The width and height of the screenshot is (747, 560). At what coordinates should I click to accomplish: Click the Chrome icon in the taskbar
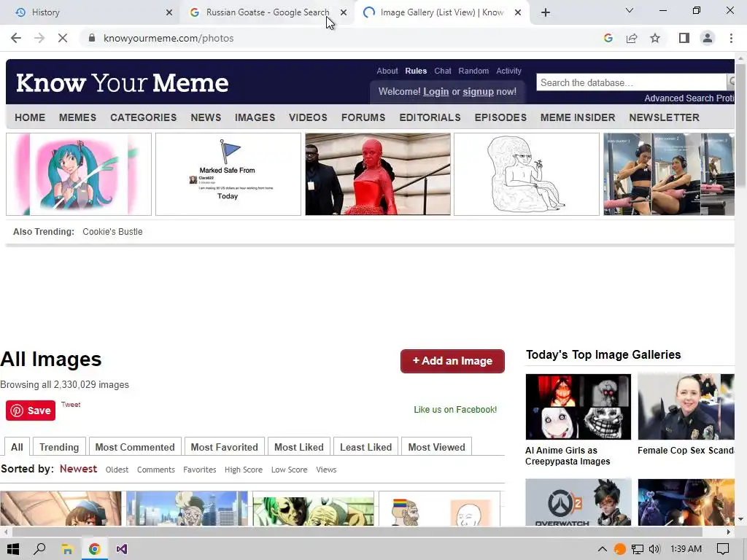point(94,549)
